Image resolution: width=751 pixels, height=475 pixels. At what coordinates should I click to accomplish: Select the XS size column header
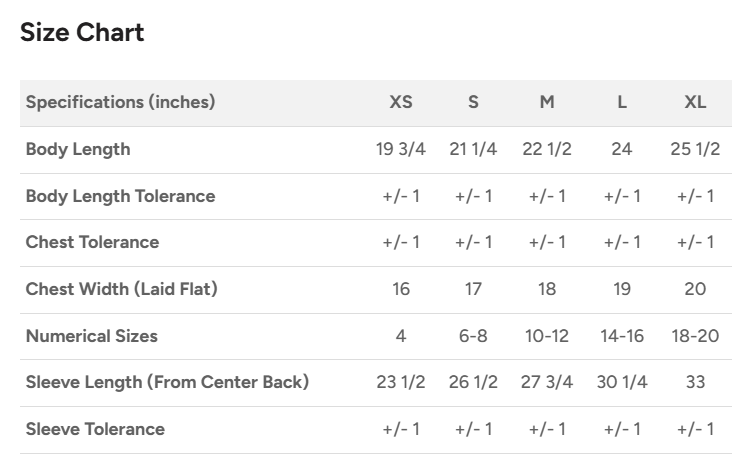coord(400,102)
